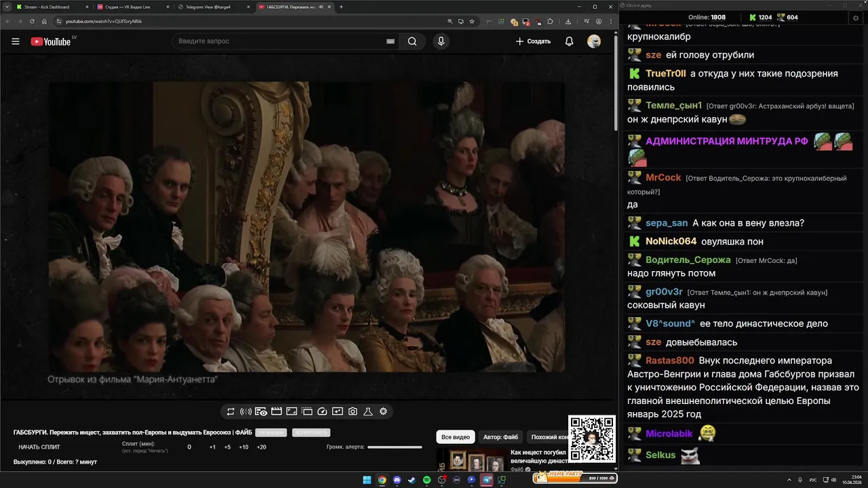Screen dimensions: 868x488
Task: Open recommended video Как инцест погубил
Action: (x=538, y=456)
